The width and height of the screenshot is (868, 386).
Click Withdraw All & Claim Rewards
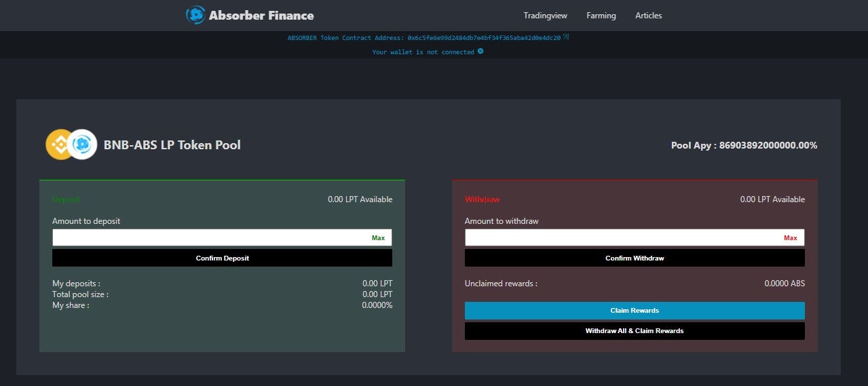coord(635,331)
